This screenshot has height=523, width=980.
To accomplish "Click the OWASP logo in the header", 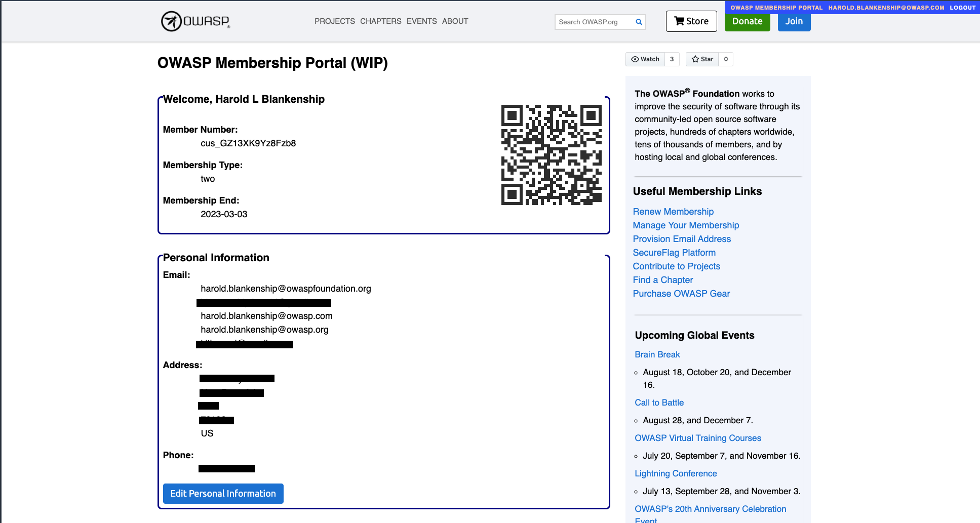I will click(195, 21).
